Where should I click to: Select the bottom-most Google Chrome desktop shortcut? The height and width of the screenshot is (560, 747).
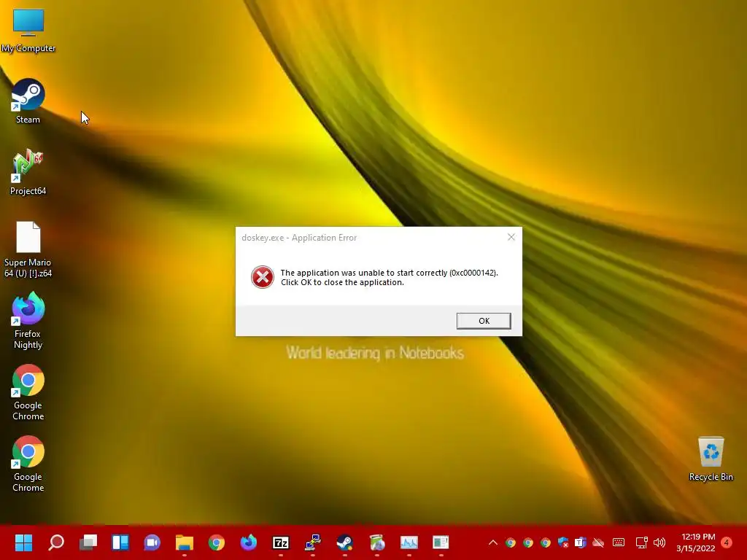coord(28,464)
